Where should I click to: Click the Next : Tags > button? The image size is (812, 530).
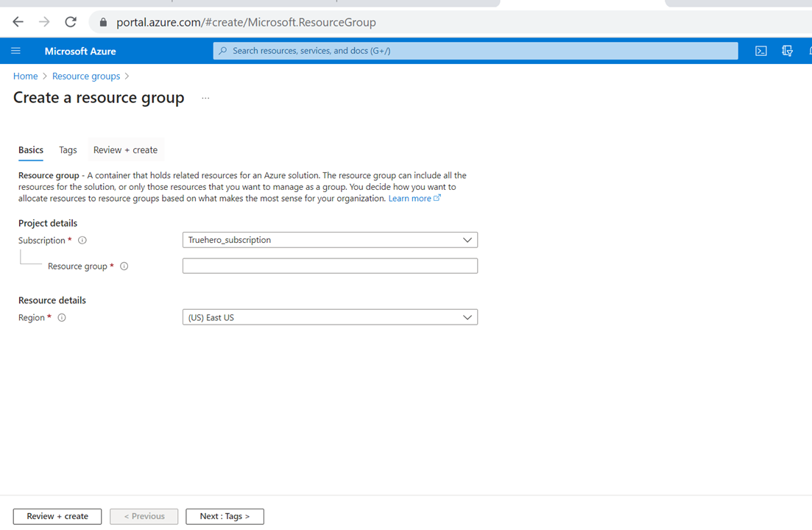225,516
